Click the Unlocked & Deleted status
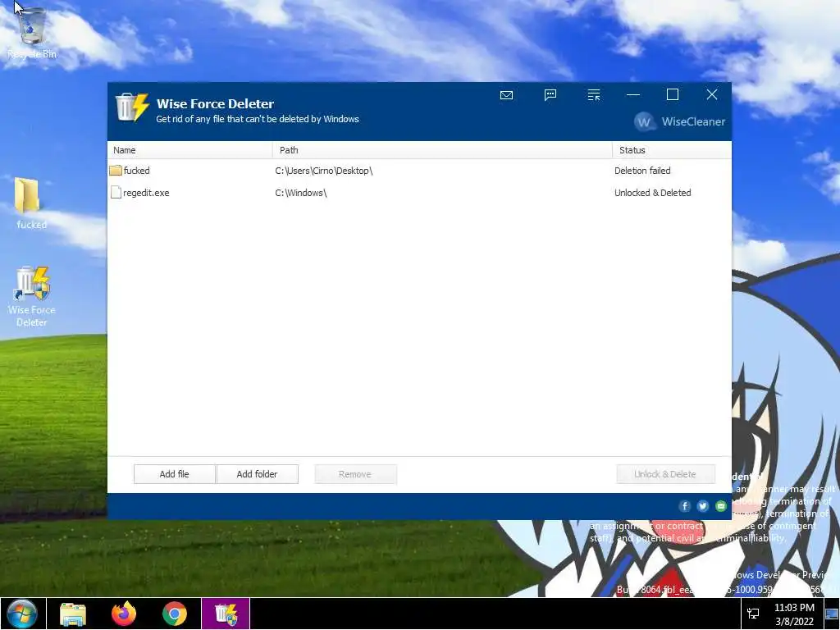This screenshot has height=630, width=840. click(652, 193)
